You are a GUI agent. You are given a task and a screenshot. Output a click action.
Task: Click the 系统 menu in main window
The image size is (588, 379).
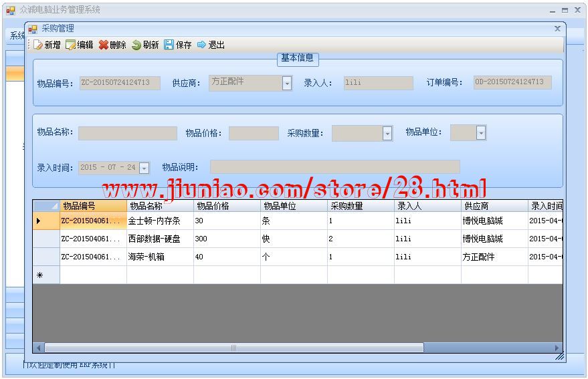click(x=17, y=35)
